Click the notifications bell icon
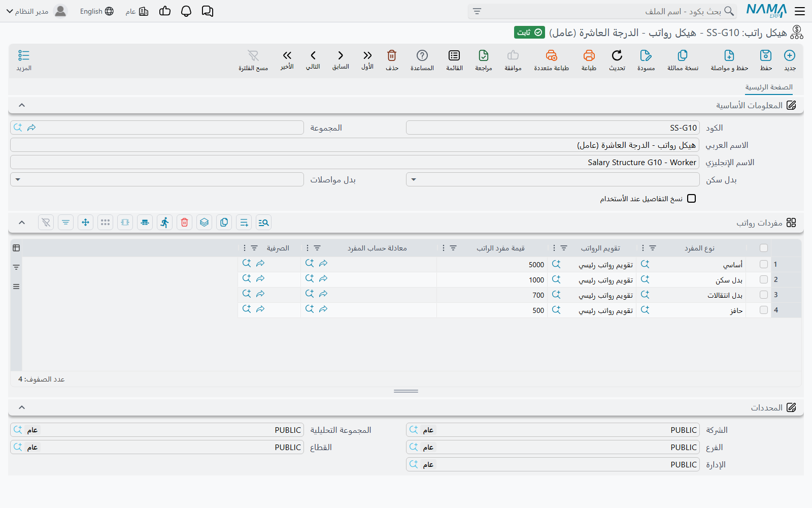 (x=186, y=11)
